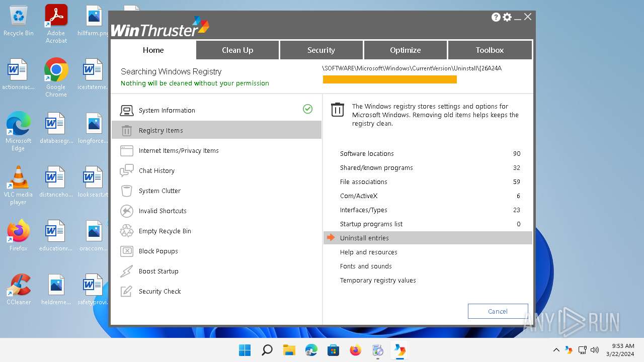Switch to the Clean Up tab

pyautogui.click(x=237, y=50)
